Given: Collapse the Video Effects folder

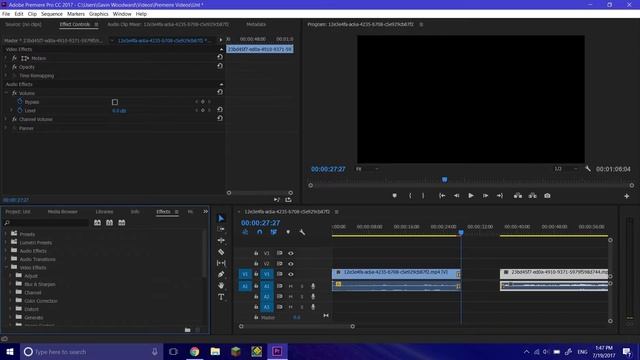Looking at the screenshot, I should click(x=6, y=267).
